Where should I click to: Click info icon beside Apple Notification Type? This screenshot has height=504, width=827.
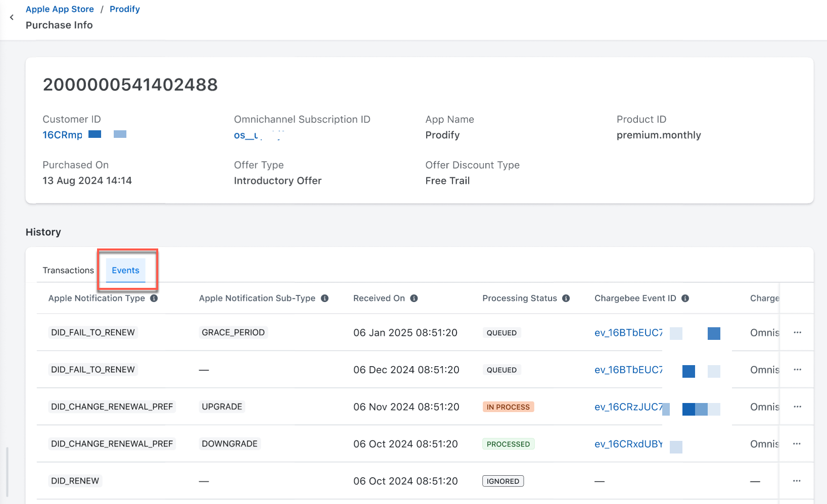(154, 298)
